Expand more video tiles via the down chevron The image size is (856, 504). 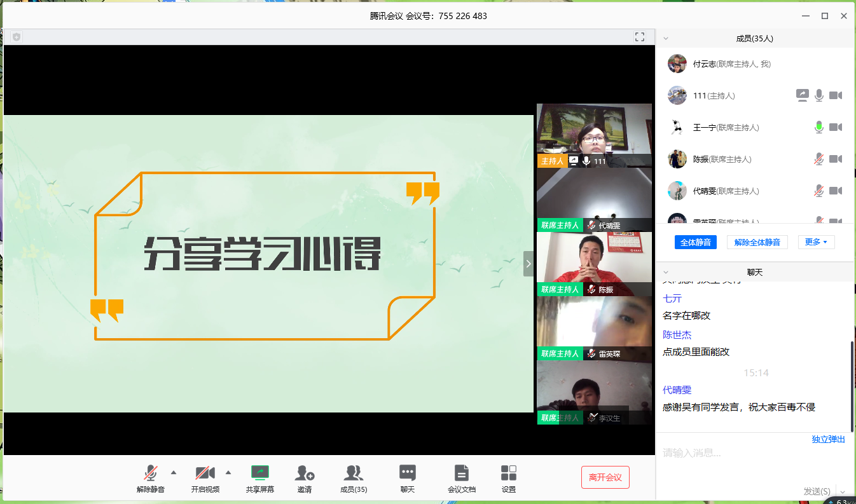[x=595, y=415]
